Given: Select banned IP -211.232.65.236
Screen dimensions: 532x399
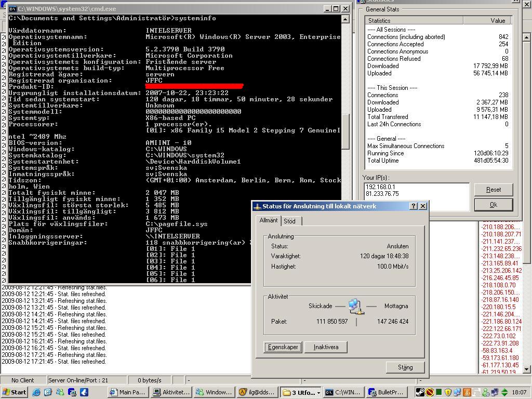Looking at the screenshot, I should pyautogui.click(x=501, y=249).
